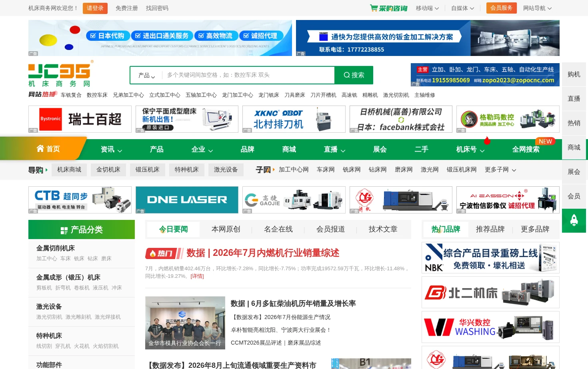Open the DNE LASER banner
This screenshot has width=588, height=369.
tap(187, 200)
